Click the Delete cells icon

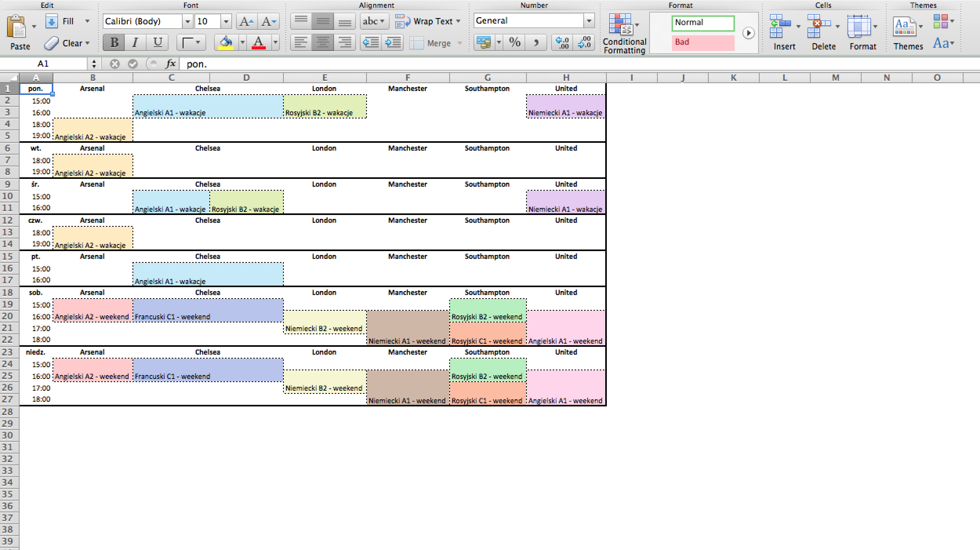[x=818, y=26]
